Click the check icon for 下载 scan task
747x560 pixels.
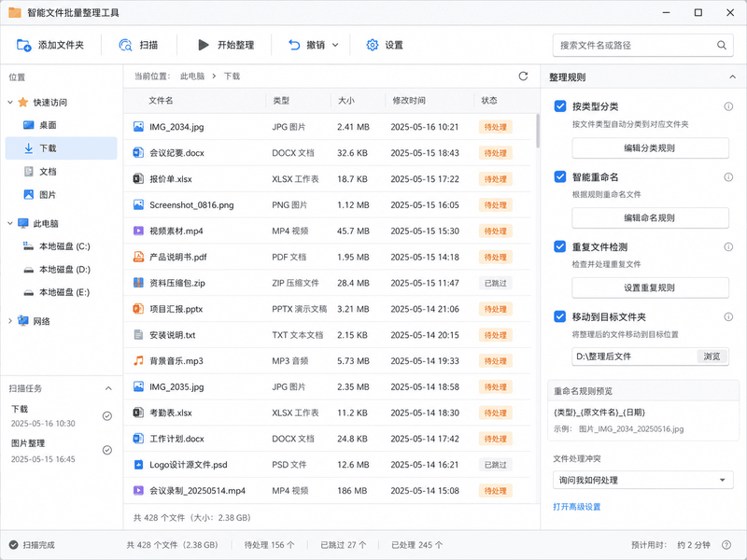(107, 416)
